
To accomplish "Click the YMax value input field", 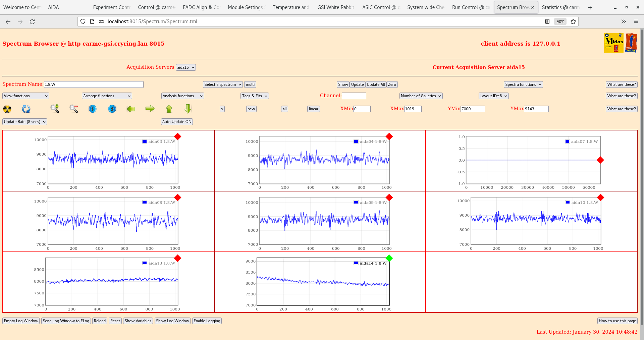I will pos(536,109).
